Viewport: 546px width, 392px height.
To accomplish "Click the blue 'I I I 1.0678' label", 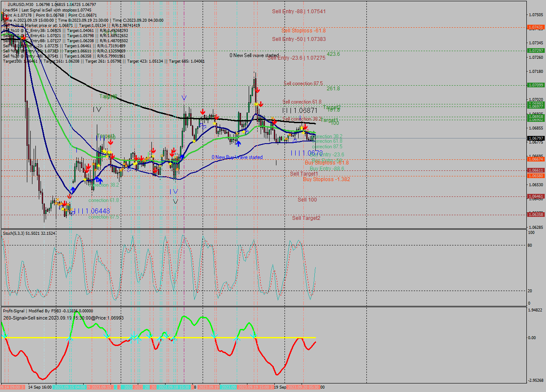I will [307, 153].
